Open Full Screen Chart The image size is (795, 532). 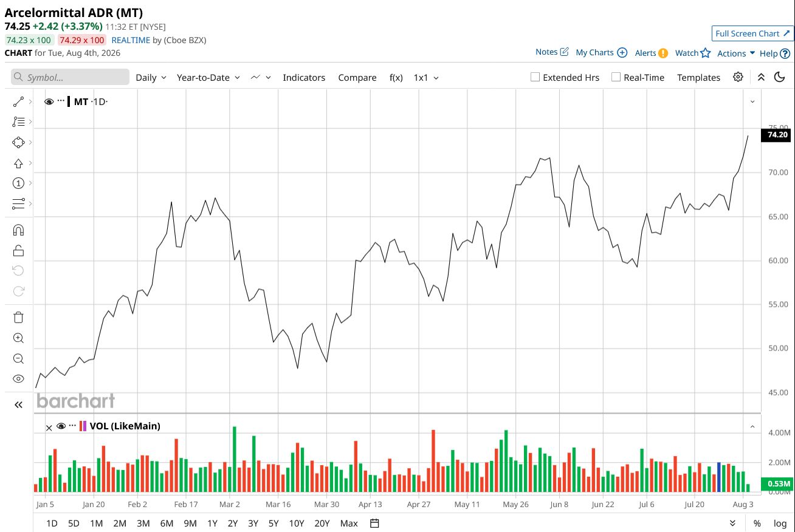[x=752, y=33]
